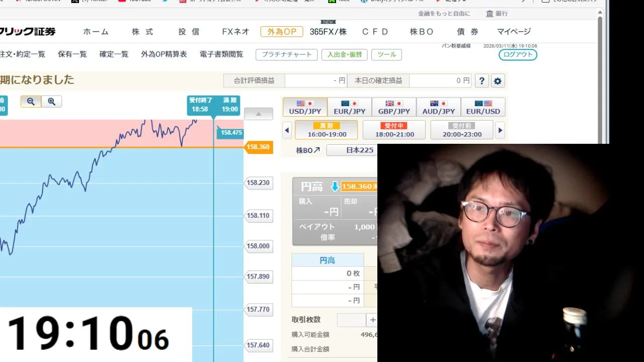The image size is (644, 362).
Task: Select the 158.230 price level label
Action: pyautogui.click(x=259, y=183)
